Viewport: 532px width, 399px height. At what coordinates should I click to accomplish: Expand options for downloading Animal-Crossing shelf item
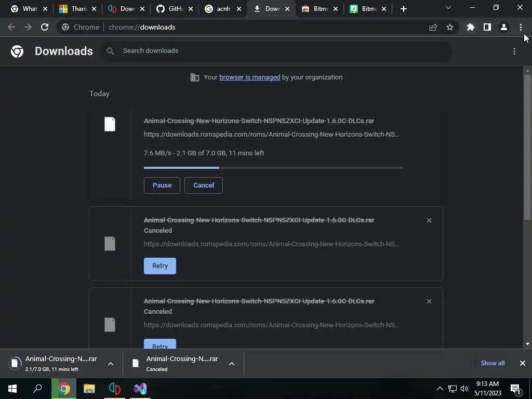tap(111, 364)
